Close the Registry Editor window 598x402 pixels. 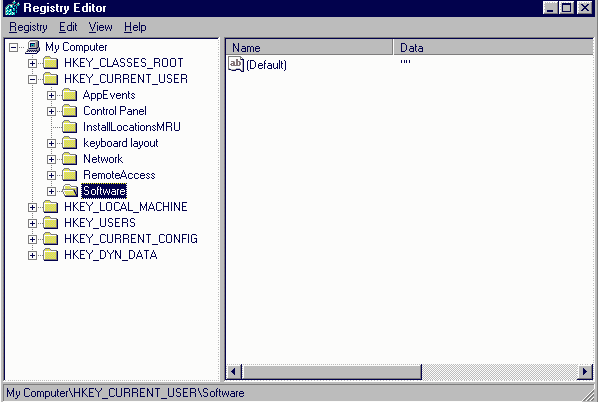click(x=585, y=8)
